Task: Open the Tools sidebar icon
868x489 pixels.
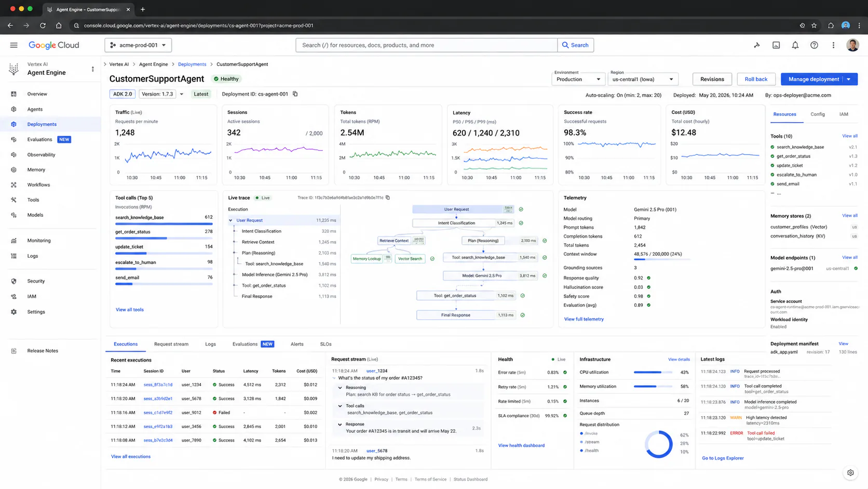Action: 14,200
